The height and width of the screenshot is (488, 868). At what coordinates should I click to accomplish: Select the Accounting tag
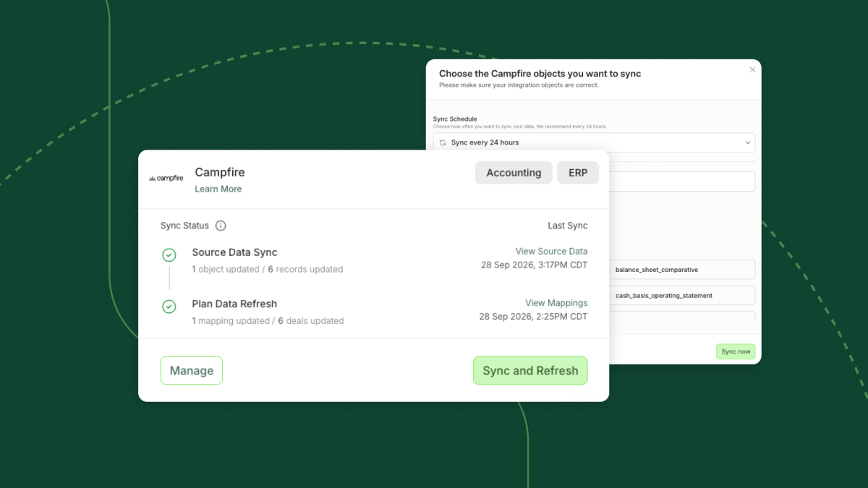click(514, 173)
